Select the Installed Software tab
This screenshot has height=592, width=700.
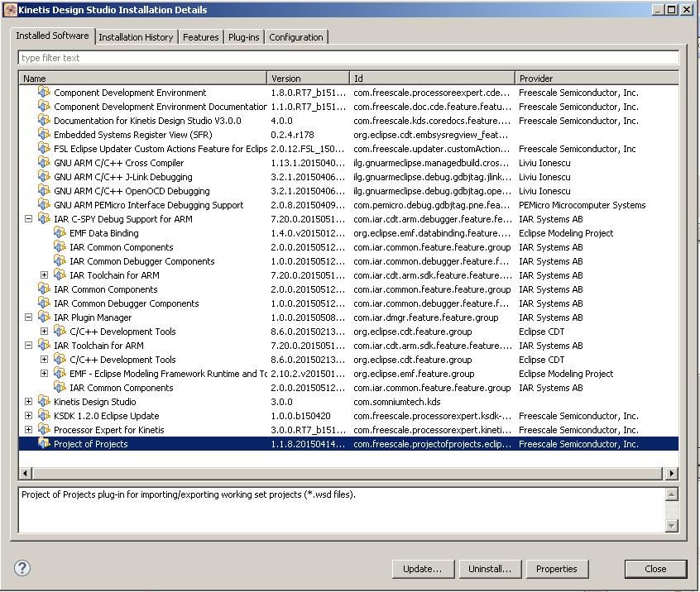52,36
